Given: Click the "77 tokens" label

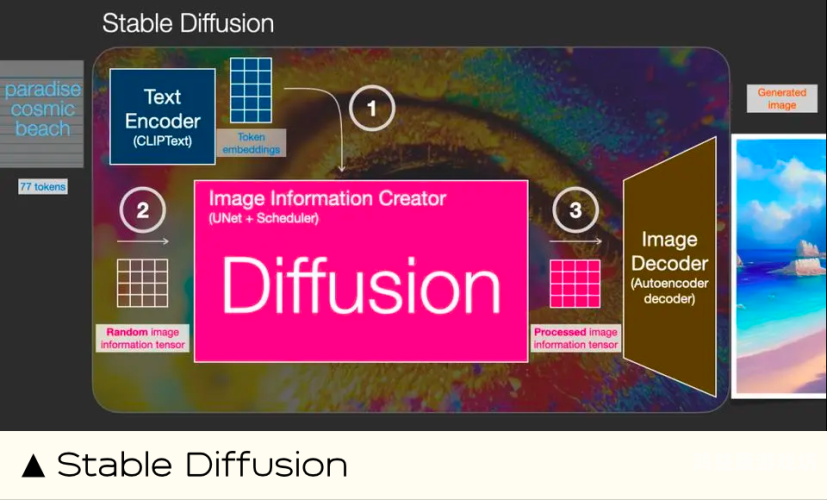Looking at the screenshot, I should (43, 186).
